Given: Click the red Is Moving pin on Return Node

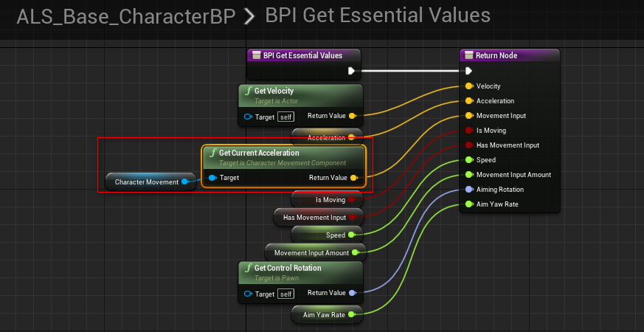Looking at the screenshot, I should (468, 131).
